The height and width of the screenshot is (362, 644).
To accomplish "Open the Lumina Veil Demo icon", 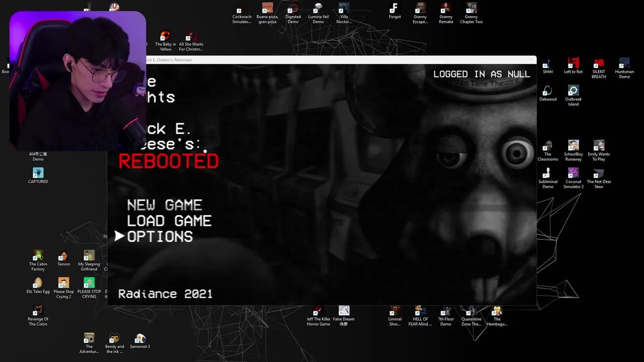I will pyautogui.click(x=318, y=14).
